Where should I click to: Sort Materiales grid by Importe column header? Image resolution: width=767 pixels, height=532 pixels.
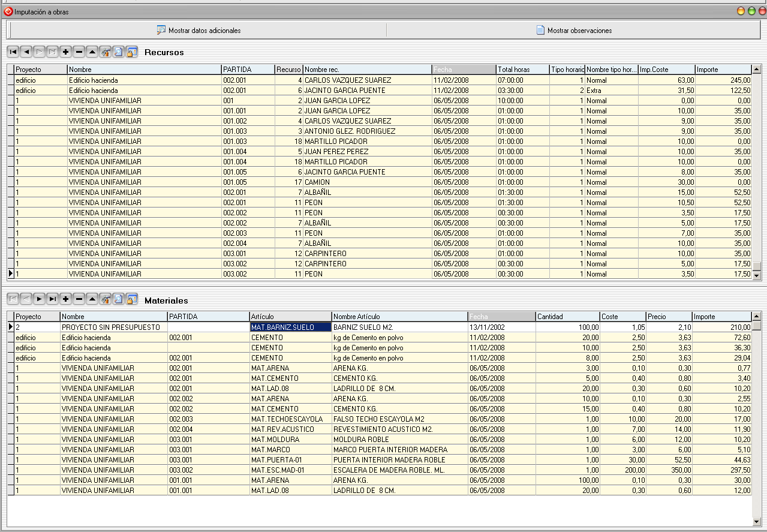pos(721,316)
